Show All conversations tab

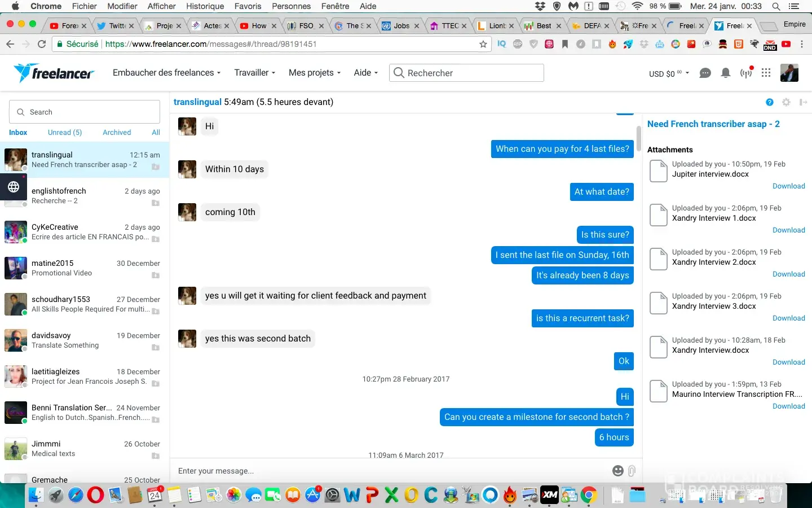(x=156, y=133)
